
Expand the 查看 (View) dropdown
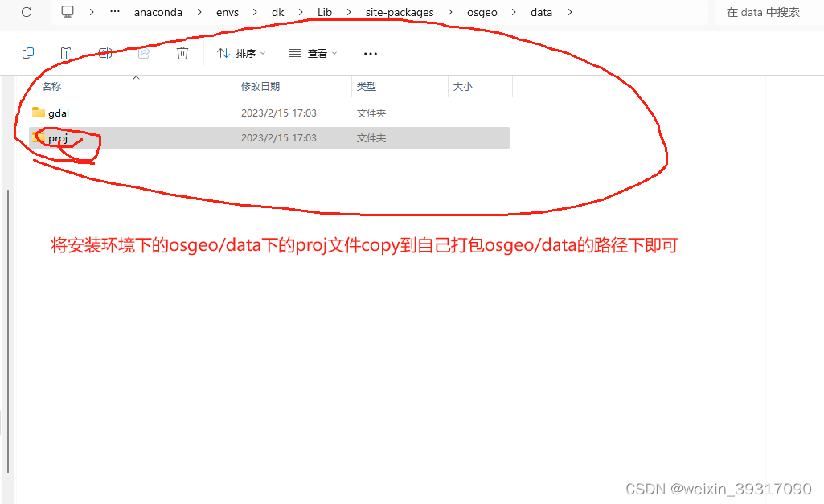[x=313, y=53]
